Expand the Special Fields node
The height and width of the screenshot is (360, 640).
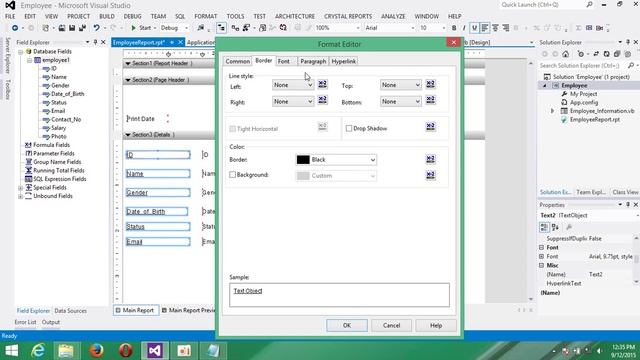click(x=20, y=188)
